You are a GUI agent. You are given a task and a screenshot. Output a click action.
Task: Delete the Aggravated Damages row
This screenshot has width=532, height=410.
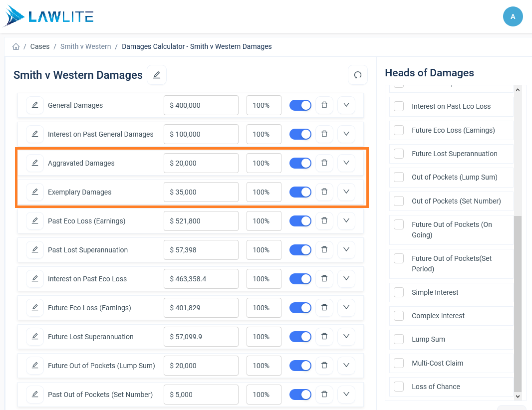tap(324, 163)
